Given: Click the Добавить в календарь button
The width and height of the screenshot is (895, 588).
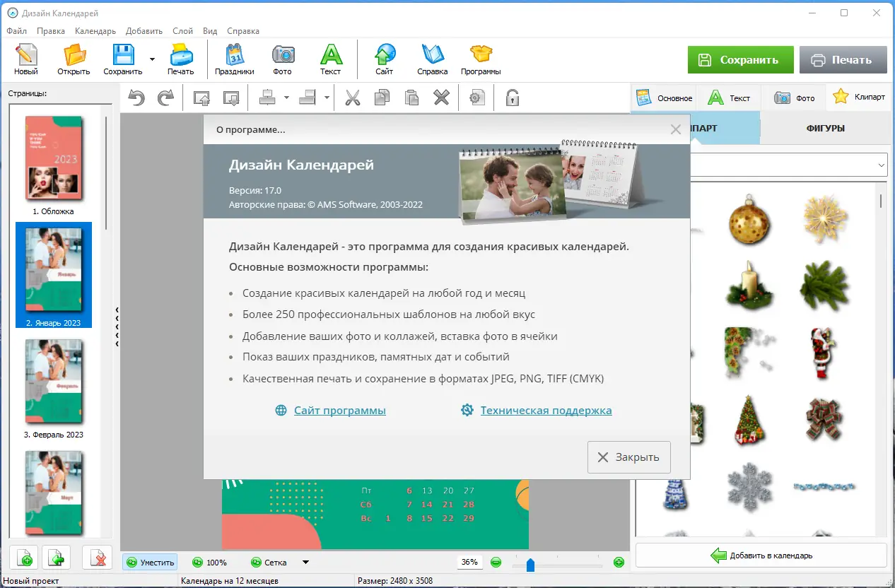Looking at the screenshot, I should click(x=761, y=555).
